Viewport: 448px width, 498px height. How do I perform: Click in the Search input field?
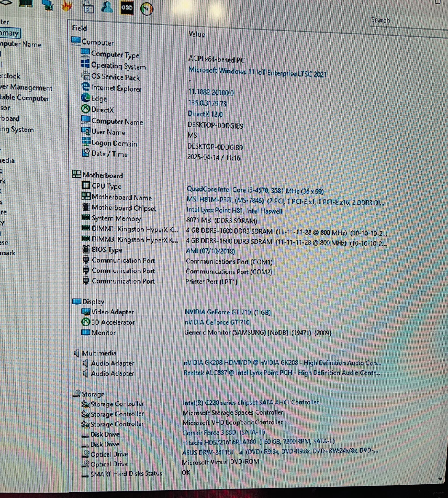point(406,21)
